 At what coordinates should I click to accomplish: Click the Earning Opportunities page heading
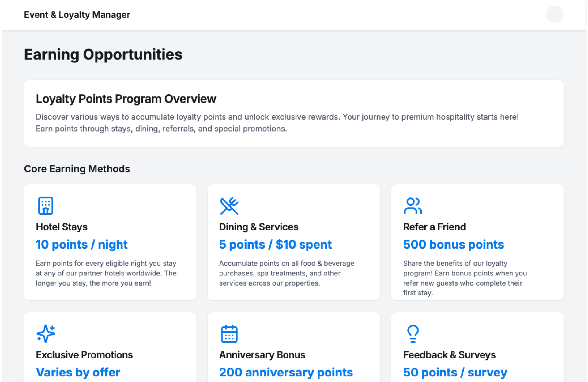click(x=103, y=54)
